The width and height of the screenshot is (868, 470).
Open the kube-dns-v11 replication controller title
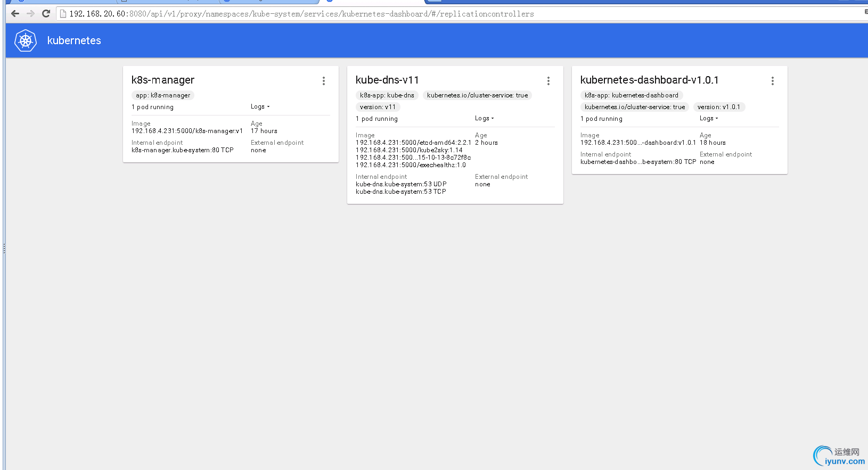[x=387, y=80]
